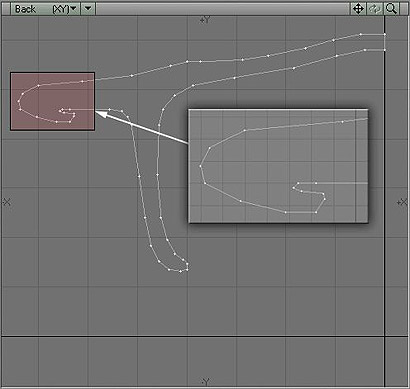Select leftmost point of the curl in inset
The height and width of the screenshot is (389, 410).
200,166
